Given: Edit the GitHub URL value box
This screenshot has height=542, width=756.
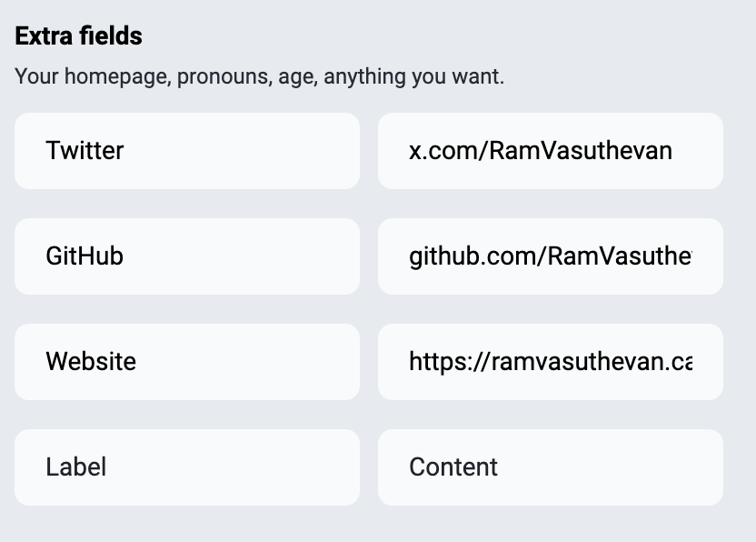Looking at the screenshot, I should [550, 256].
